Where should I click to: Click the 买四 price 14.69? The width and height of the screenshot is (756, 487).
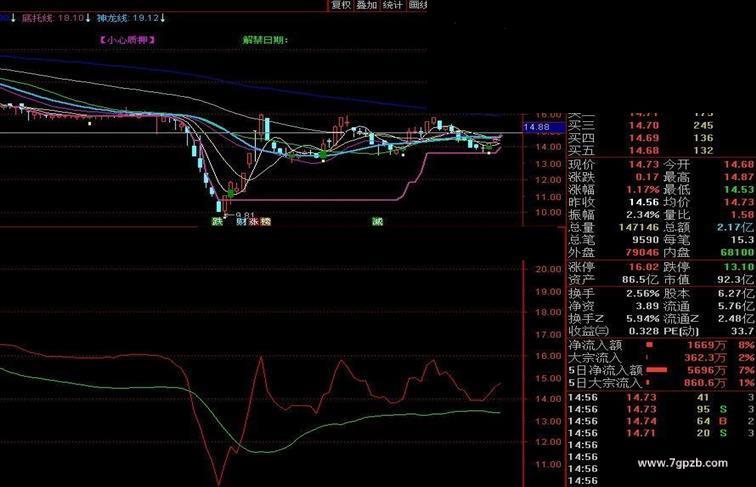(x=644, y=138)
